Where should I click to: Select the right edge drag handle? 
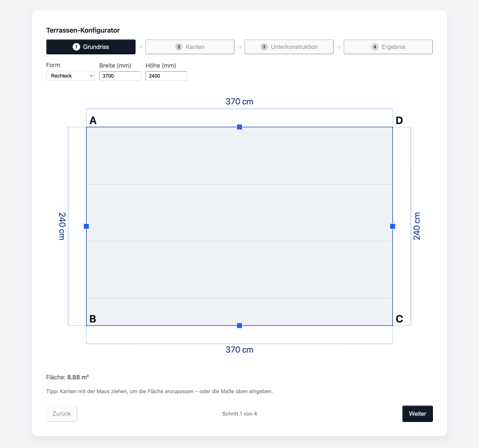pyautogui.click(x=393, y=226)
